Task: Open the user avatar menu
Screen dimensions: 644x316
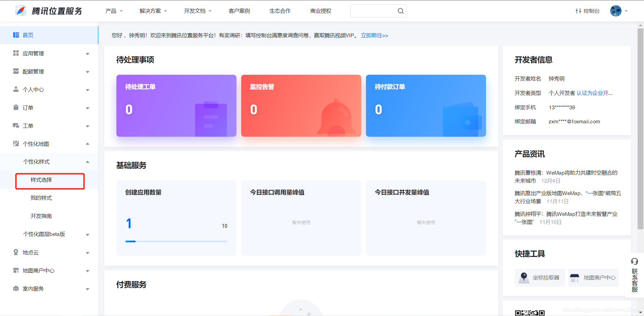Action: coord(616,11)
